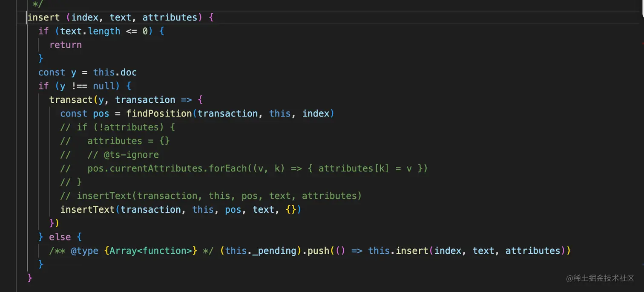Image resolution: width=644 pixels, height=292 pixels.
Task: Click the findPosition function call
Action: coord(159,113)
